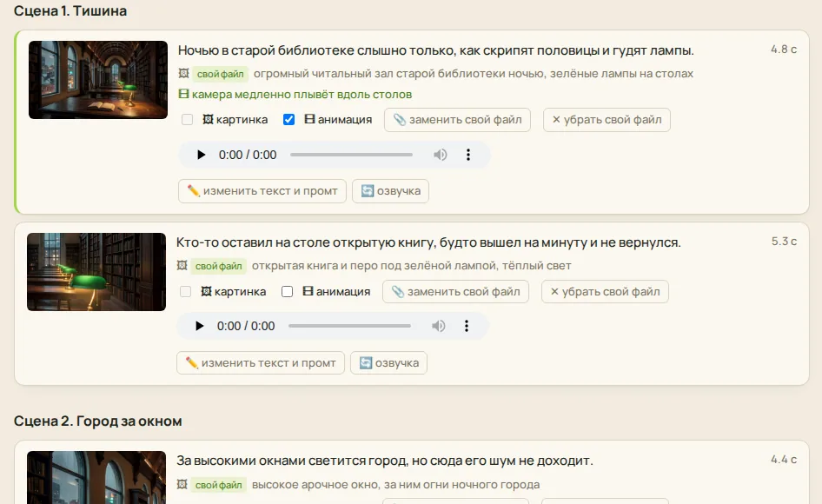Play audio for the open-book line

pyautogui.click(x=199, y=326)
